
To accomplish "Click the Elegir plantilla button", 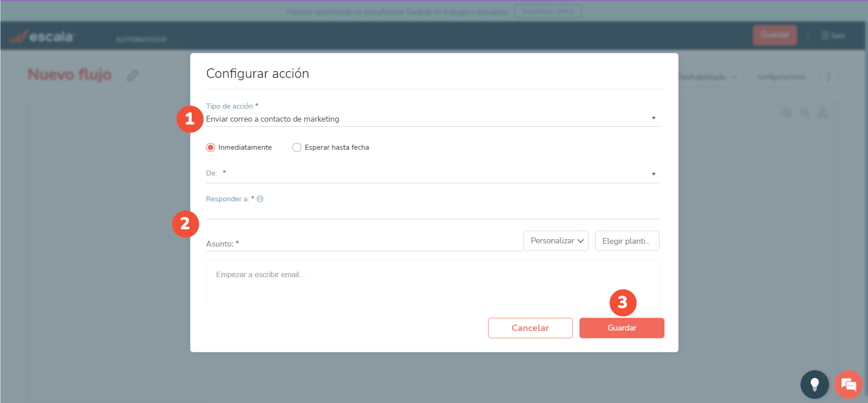I will 627,241.
